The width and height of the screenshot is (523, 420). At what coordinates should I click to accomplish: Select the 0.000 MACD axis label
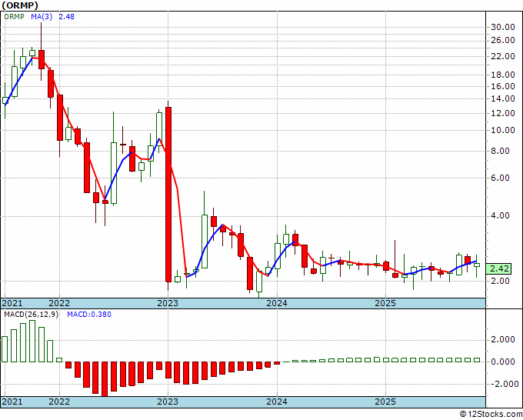(503, 362)
